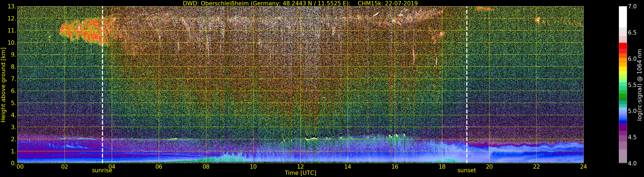
Task: Click the height tick label '6.'
Action: click(13, 91)
